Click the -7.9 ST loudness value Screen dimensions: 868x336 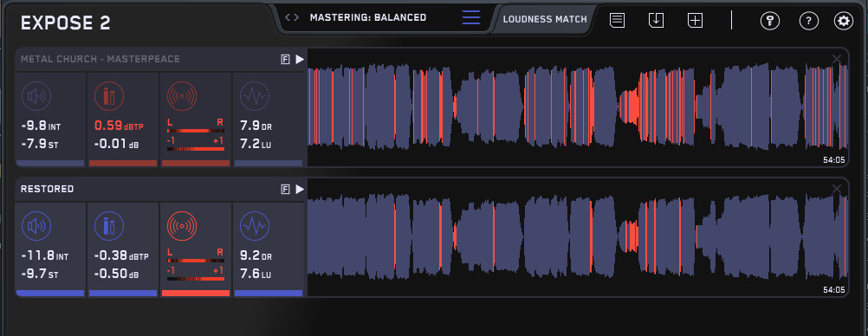click(x=39, y=145)
